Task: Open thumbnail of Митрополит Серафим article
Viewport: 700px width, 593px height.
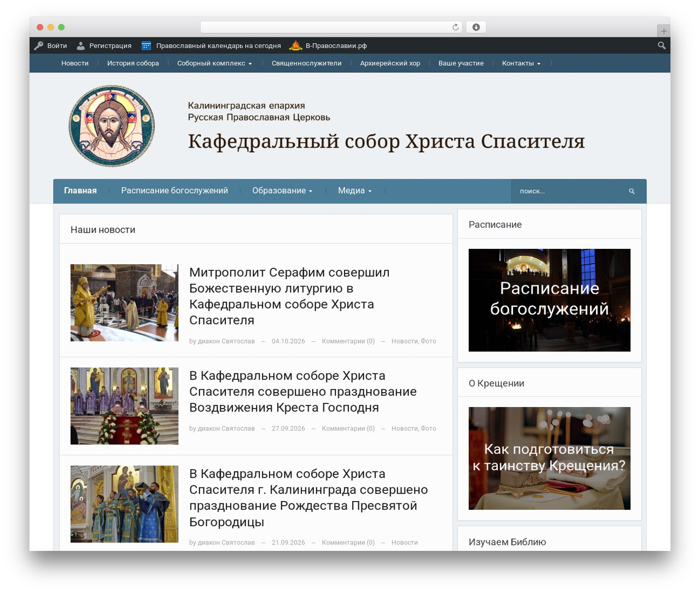Action: coord(124,303)
